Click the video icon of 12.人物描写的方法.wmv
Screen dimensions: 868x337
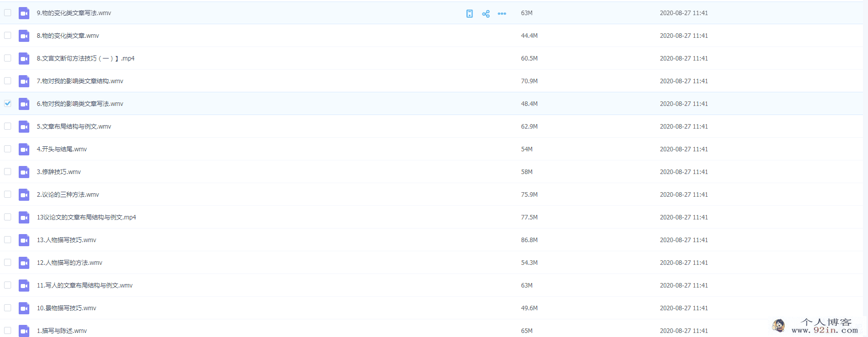(x=24, y=263)
